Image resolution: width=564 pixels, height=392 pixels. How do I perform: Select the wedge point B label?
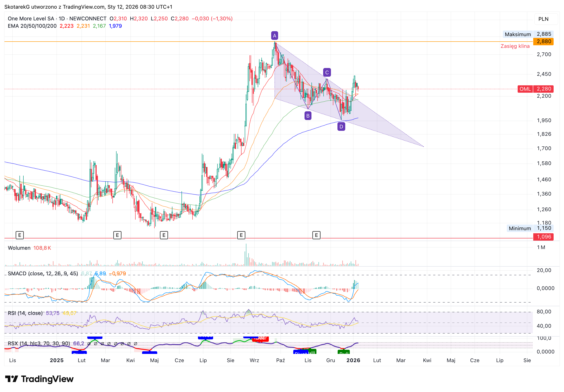tap(308, 116)
